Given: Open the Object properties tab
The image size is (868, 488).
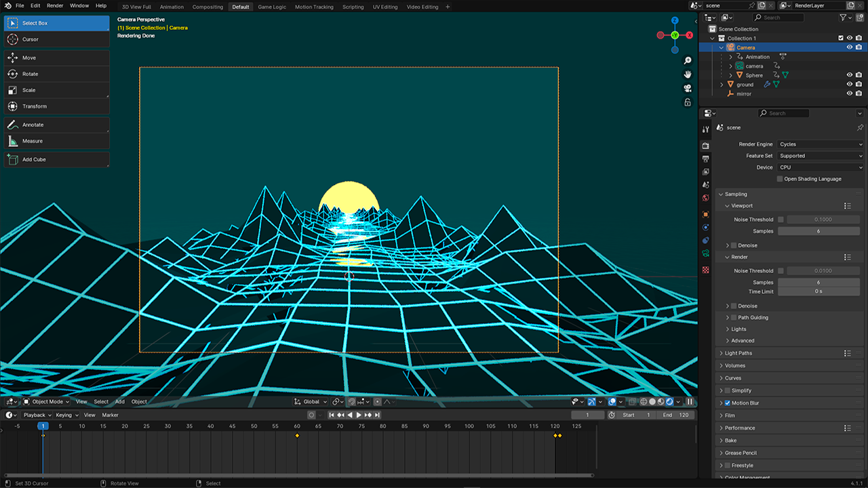Looking at the screenshot, I should coord(706,214).
